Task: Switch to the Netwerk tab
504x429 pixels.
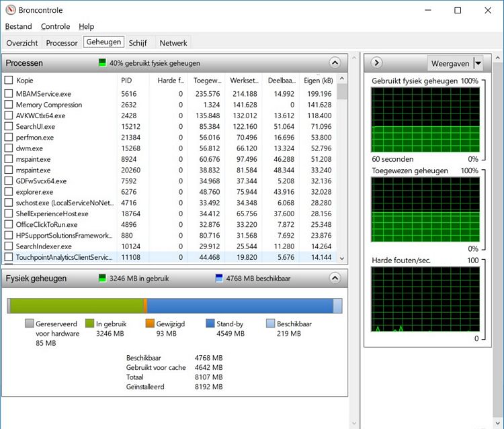Action: (x=173, y=43)
